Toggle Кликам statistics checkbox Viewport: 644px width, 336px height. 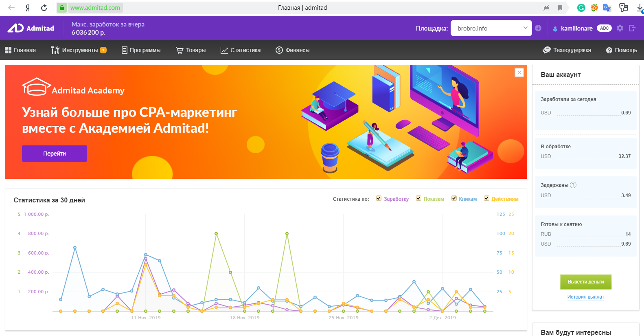tap(454, 198)
